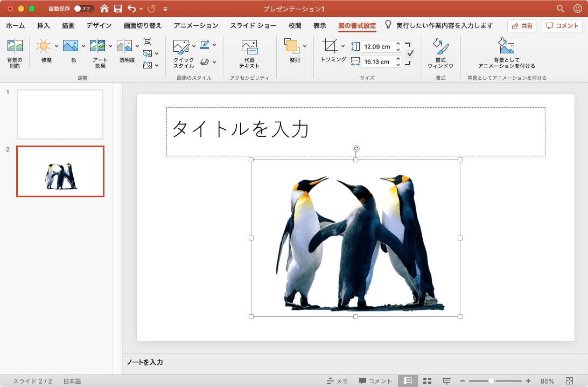Image resolution: width=588 pixels, height=387 pixels.
Task: Click the Artistic Effects (アート効果) icon
Action: [97, 46]
